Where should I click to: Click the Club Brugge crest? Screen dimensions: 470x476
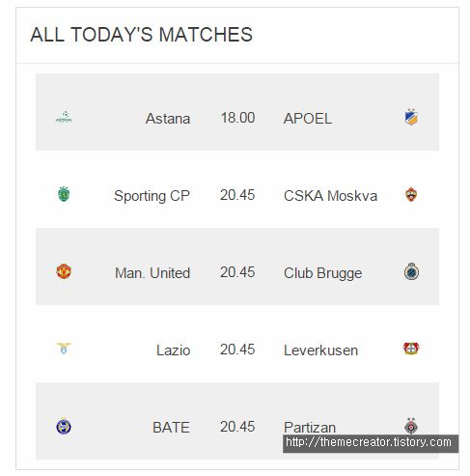411,271
